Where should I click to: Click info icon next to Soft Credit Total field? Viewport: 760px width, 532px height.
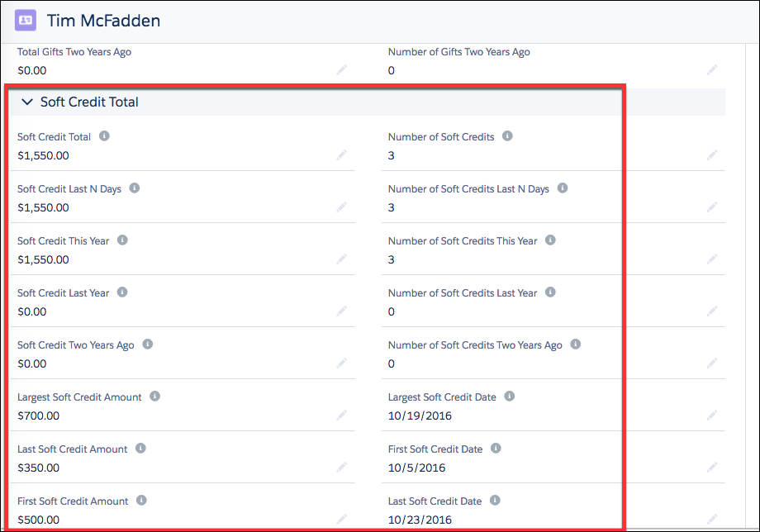104,136
